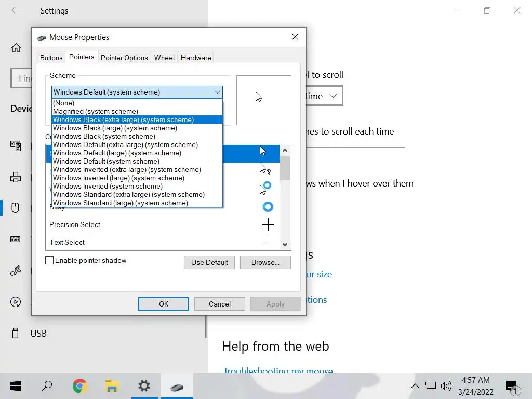Open File Explorer from the taskbar
The width and height of the screenshot is (532, 399).
tap(112, 386)
